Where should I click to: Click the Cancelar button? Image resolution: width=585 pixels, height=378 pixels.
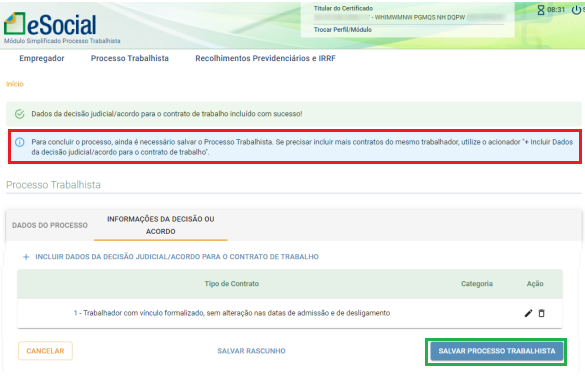[x=45, y=351]
